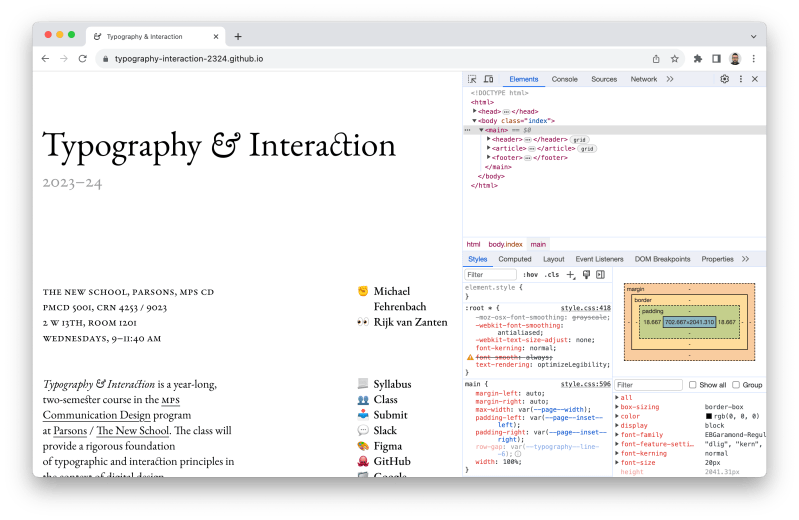Open the Properties tab
Viewport: 799px width, 520px height.
tap(717, 259)
